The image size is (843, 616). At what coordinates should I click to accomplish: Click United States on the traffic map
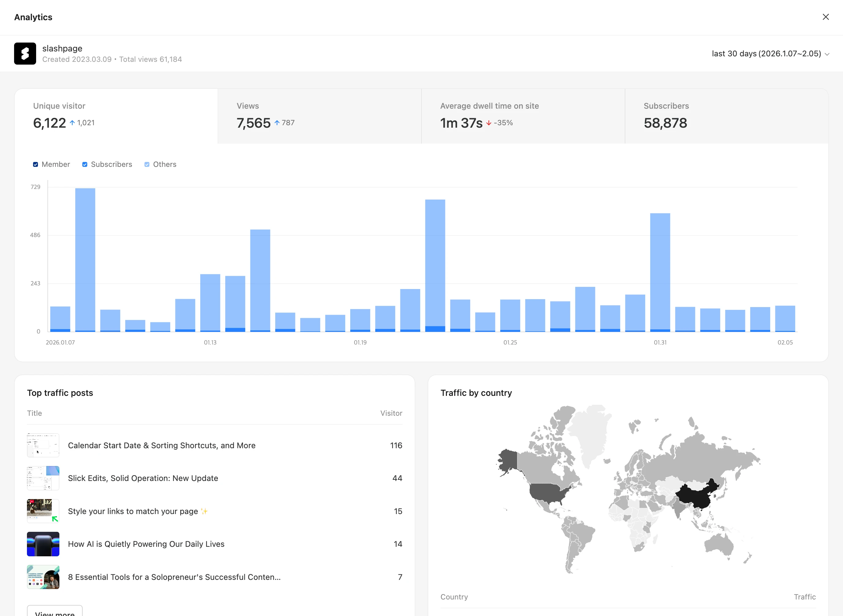[x=547, y=492]
